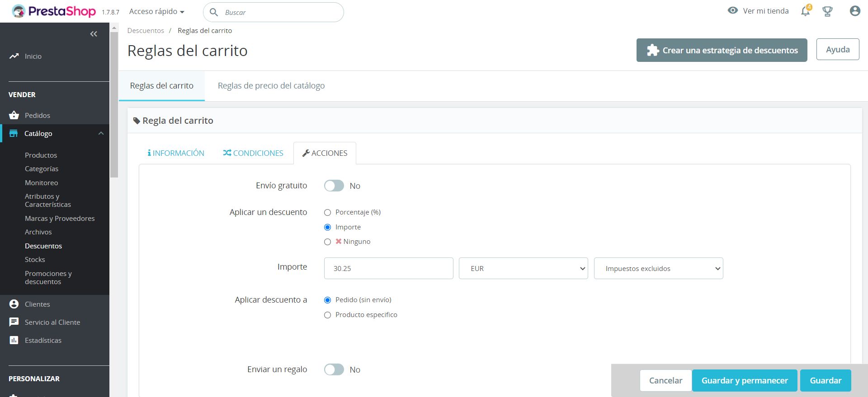Collapse the sidebar with double-chevron icon
This screenshot has height=397, width=868.
point(94,34)
